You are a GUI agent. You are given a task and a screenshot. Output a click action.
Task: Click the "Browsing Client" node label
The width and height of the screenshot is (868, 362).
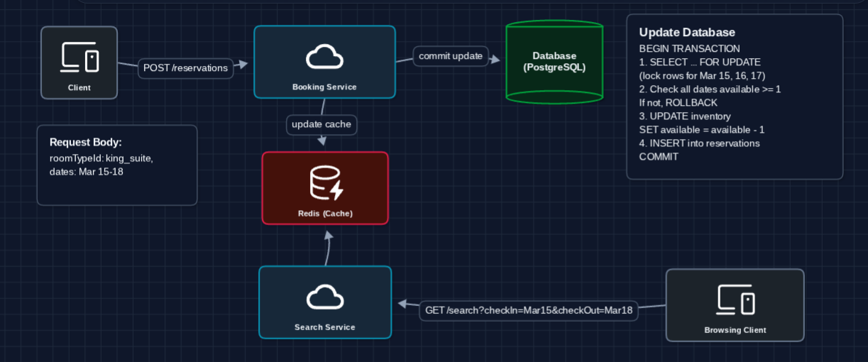pyautogui.click(x=735, y=330)
